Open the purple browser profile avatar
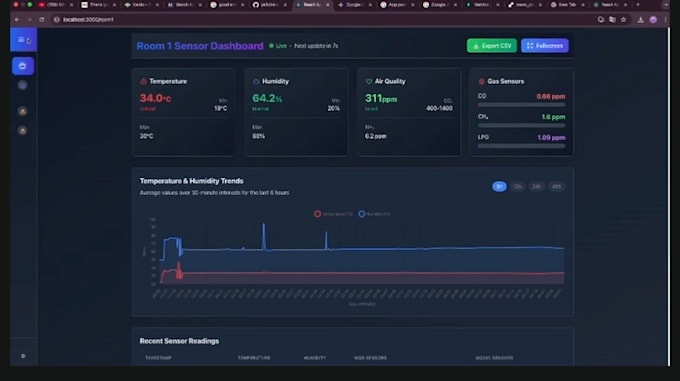 [x=653, y=20]
